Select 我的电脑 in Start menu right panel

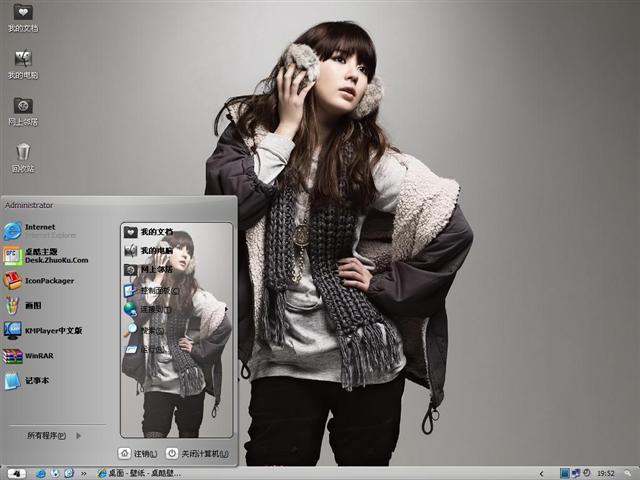pyautogui.click(x=149, y=250)
